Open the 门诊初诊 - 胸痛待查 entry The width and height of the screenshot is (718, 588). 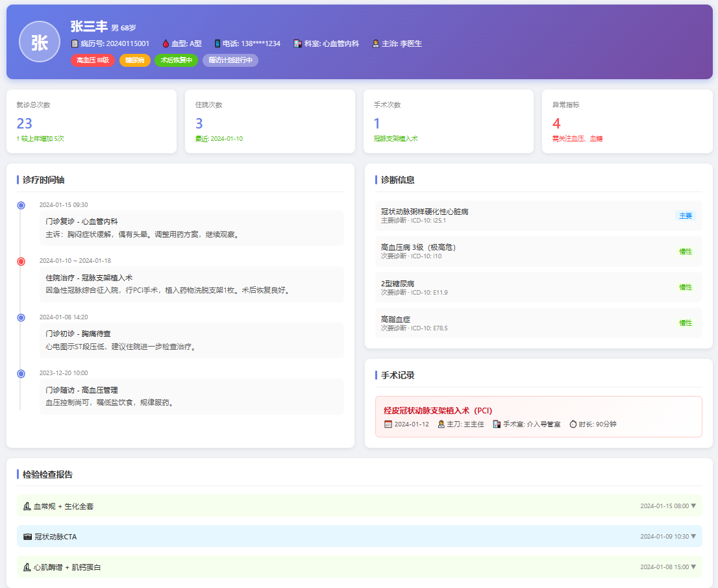(192, 340)
